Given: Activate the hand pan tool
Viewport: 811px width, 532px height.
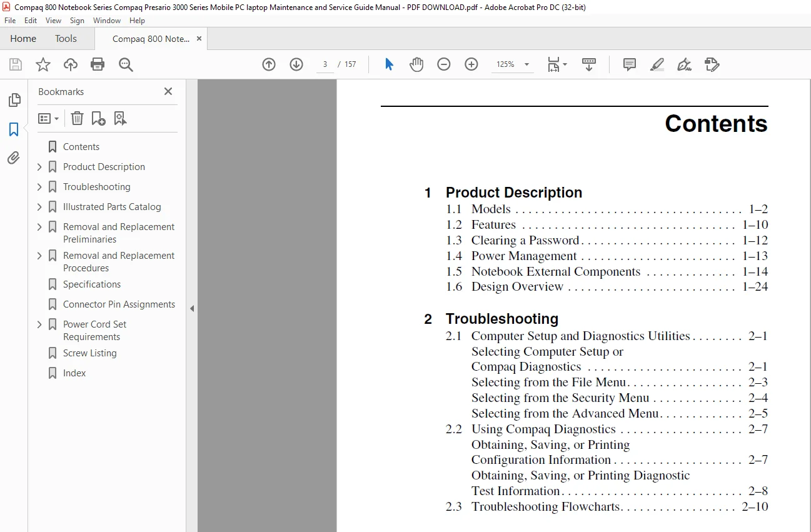Looking at the screenshot, I should (x=416, y=64).
